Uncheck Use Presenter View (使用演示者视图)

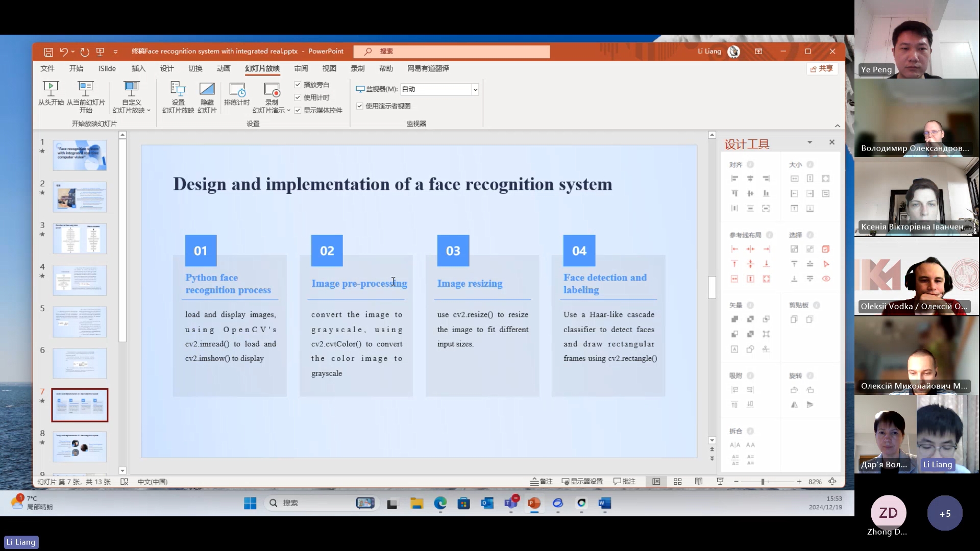[360, 106]
